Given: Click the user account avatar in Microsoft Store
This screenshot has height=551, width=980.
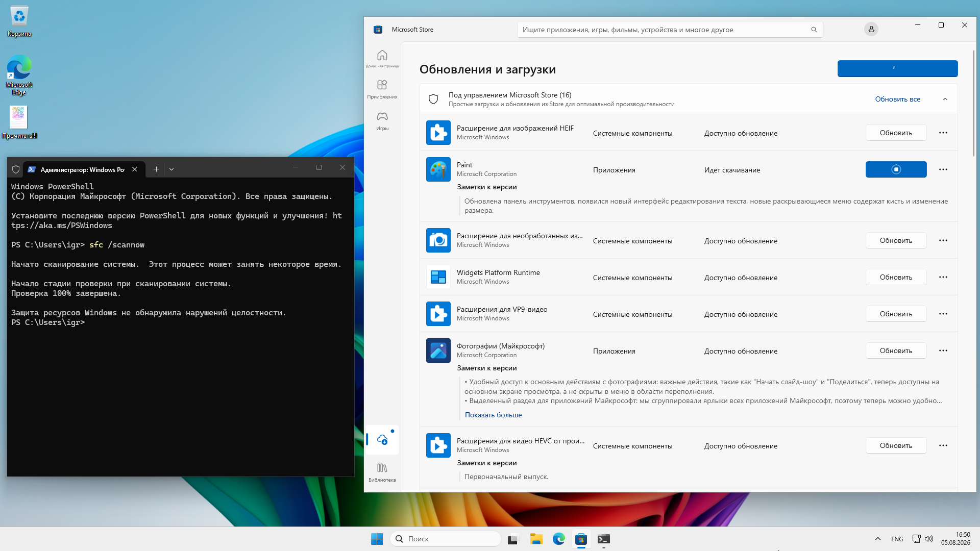Looking at the screenshot, I should pyautogui.click(x=871, y=30).
